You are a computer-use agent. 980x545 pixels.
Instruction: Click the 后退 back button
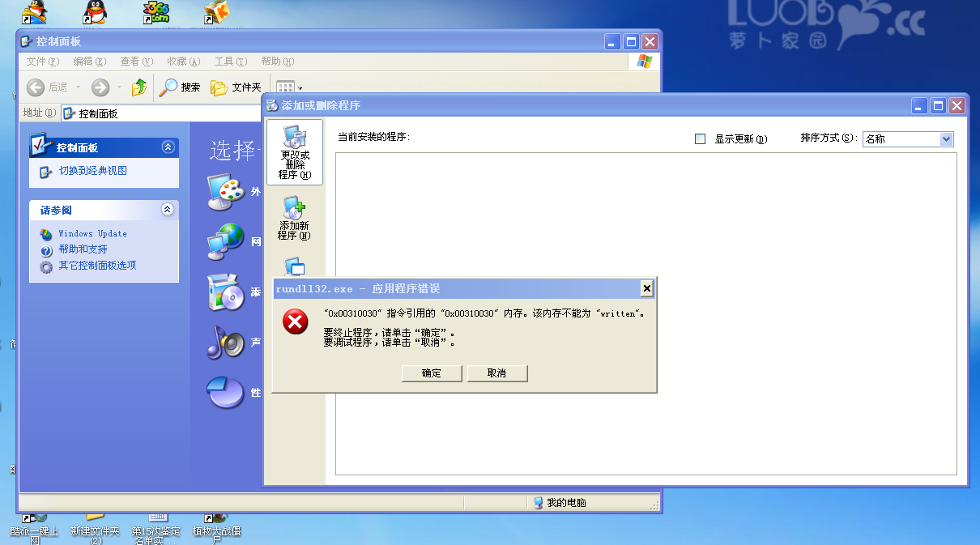(x=47, y=87)
